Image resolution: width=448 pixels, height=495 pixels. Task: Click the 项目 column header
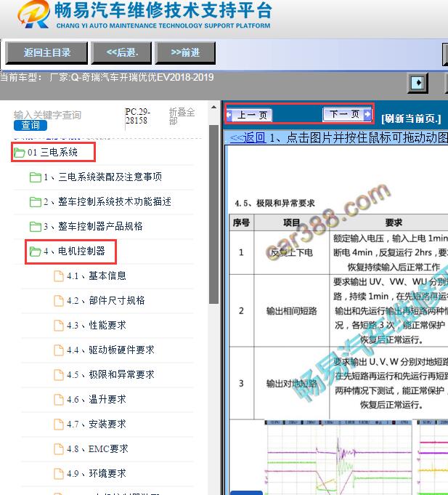291,222
